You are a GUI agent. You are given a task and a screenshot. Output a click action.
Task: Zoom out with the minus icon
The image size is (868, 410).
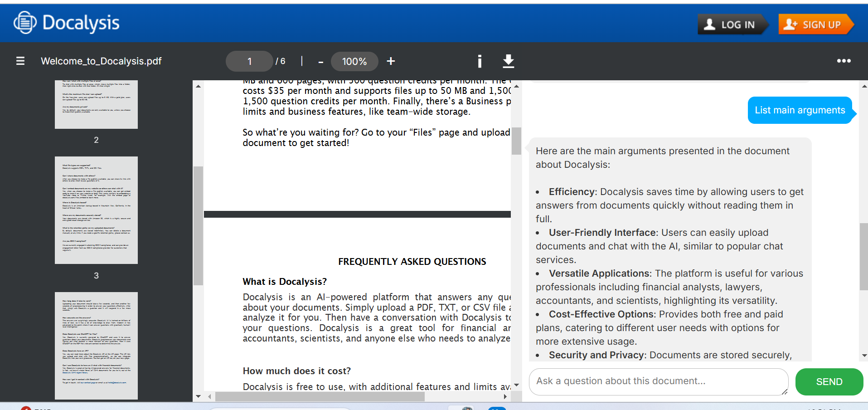[x=320, y=62]
